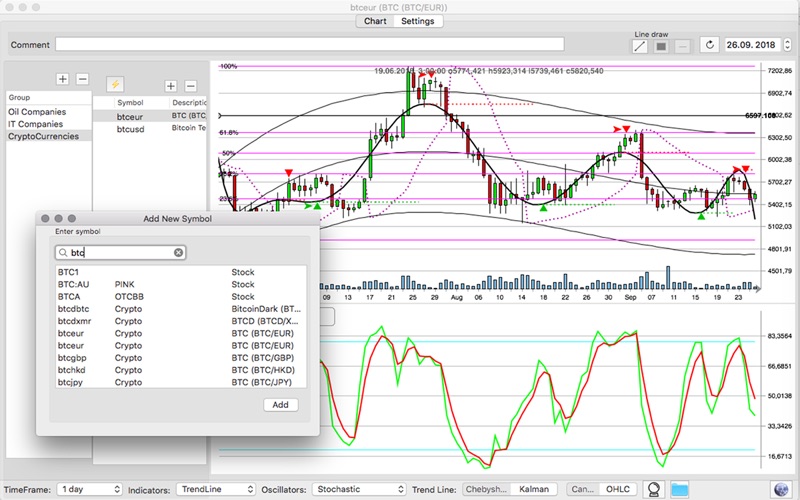Screen dimensions: 800x500
Task: Click the minus button above Symbol list
Action: pos(190,86)
